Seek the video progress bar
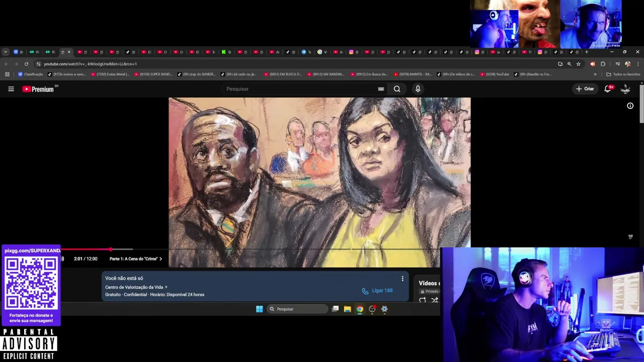 252,249
